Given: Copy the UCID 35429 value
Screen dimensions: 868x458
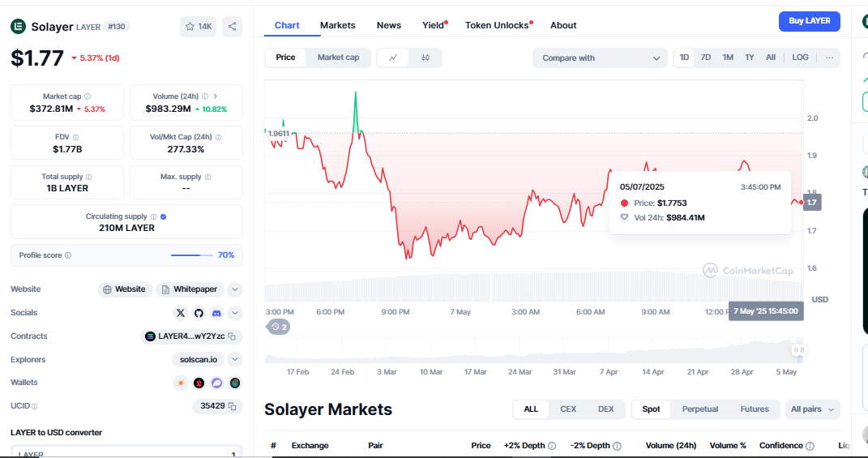Looking at the screenshot, I should click(x=232, y=406).
